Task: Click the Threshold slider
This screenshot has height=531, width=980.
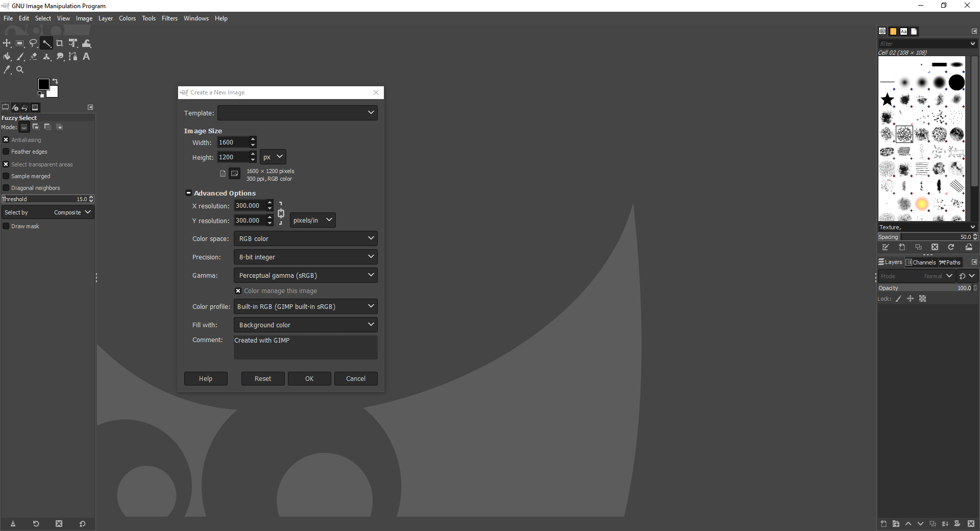Action: pyautogui.click(x=47, y=199)
